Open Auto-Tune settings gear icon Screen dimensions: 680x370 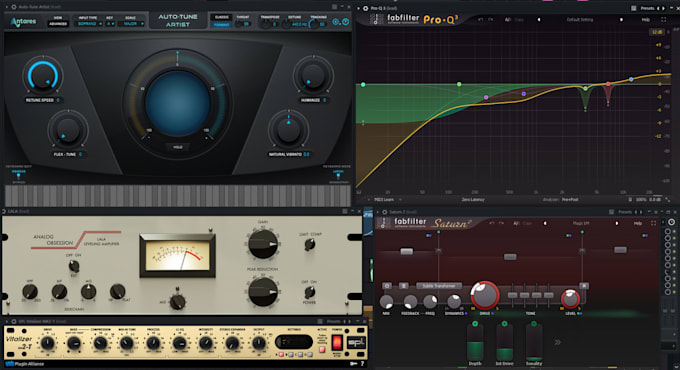point(336,22)
